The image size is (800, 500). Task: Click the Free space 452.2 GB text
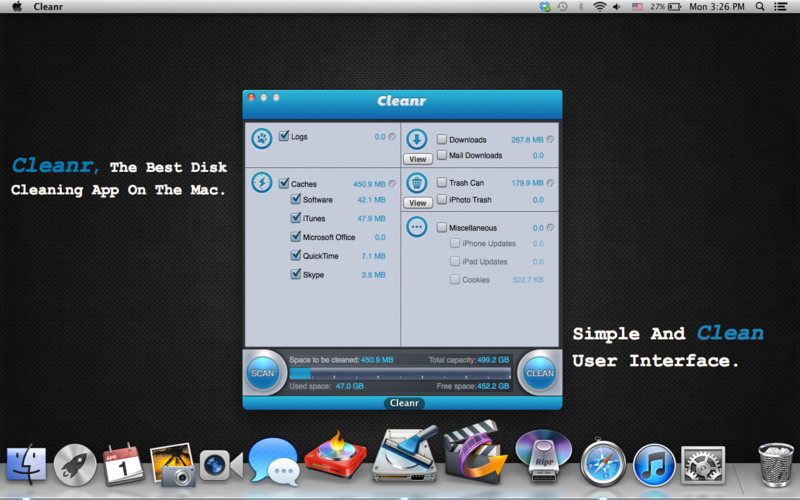click(473, 386)
